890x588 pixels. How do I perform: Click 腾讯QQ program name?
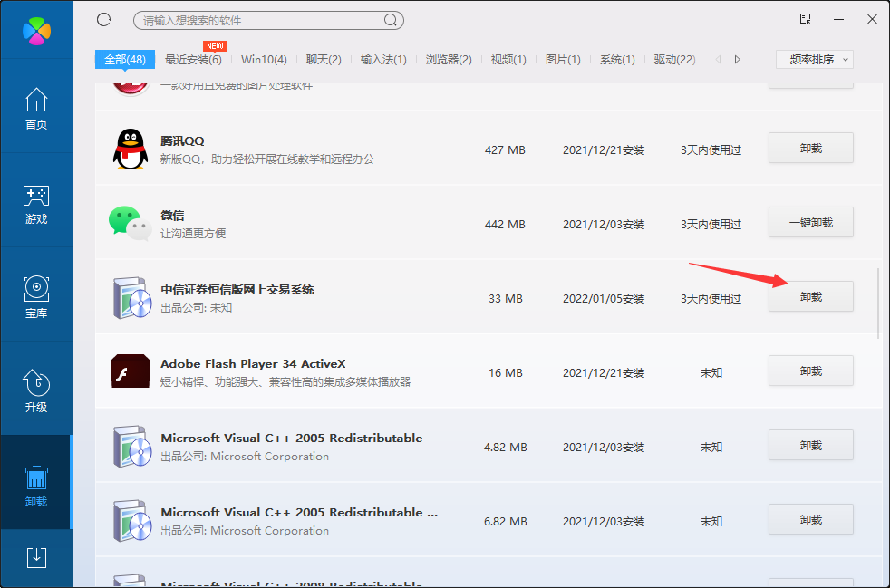182,140
